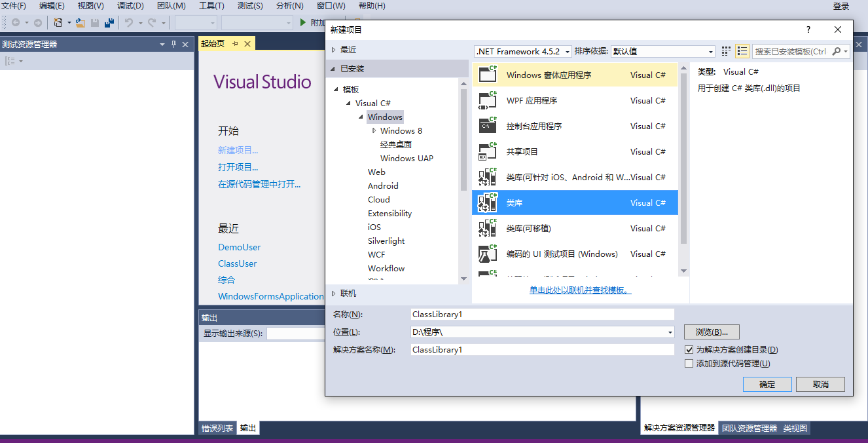
Task: Click the pin icon on 起始页 tab
Action: [x=235, y=43]
